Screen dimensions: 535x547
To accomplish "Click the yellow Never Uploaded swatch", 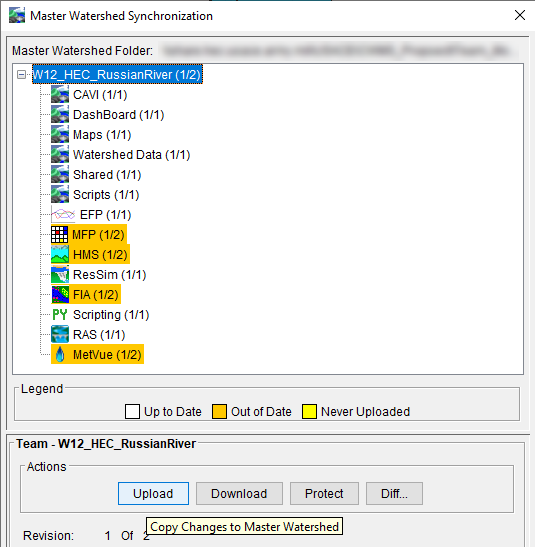I will click(309, 411).
